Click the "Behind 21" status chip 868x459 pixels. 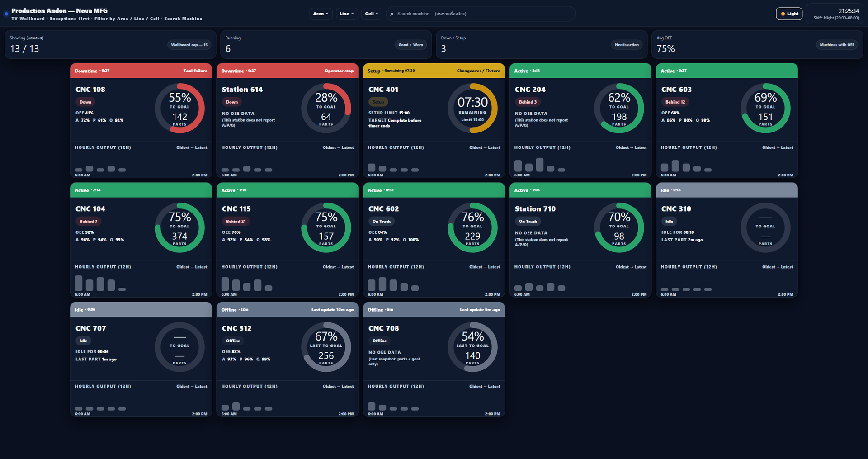tap(236, 222)
